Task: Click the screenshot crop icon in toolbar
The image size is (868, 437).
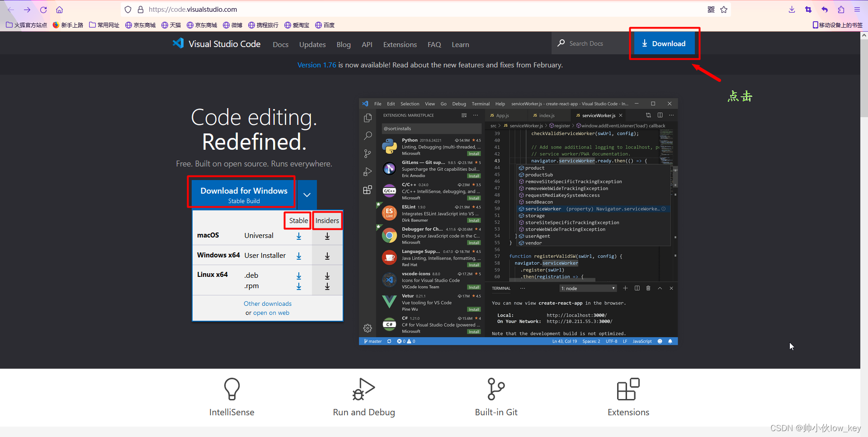Action: click(808, 9)
